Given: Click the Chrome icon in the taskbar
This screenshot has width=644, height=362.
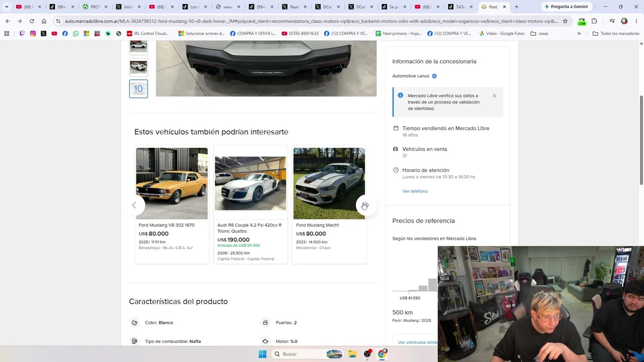Looking at the screenshot, I should point(382,354).
